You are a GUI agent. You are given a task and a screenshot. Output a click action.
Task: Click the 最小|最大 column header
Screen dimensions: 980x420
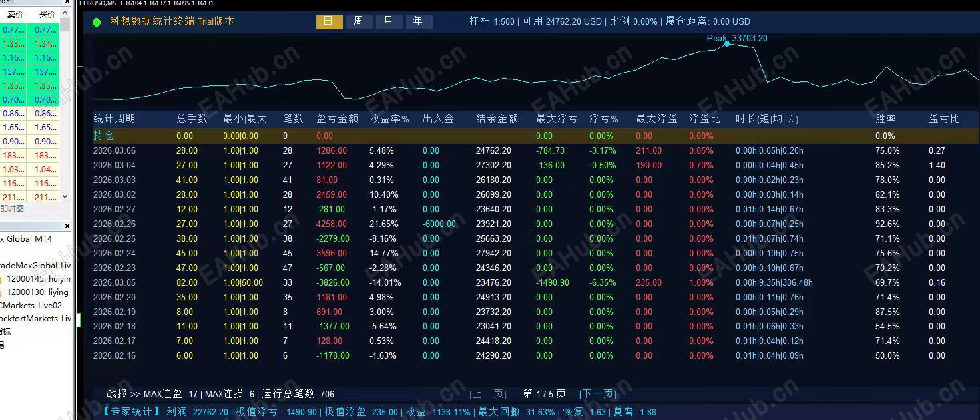pyautogui.click(x=244, y=119)
